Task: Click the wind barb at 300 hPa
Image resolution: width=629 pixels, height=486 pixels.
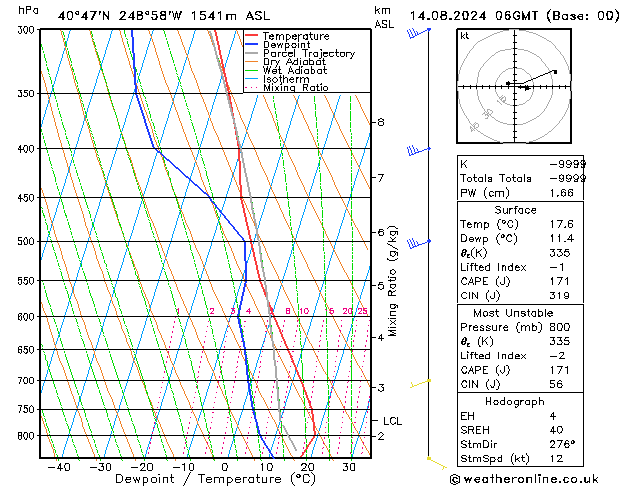Action: [418, 33]
